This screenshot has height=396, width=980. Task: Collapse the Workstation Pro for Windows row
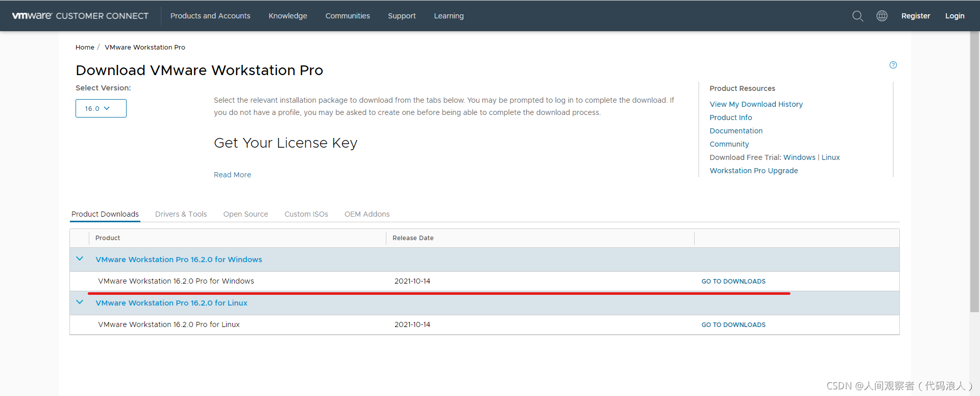tap(80, 259)
